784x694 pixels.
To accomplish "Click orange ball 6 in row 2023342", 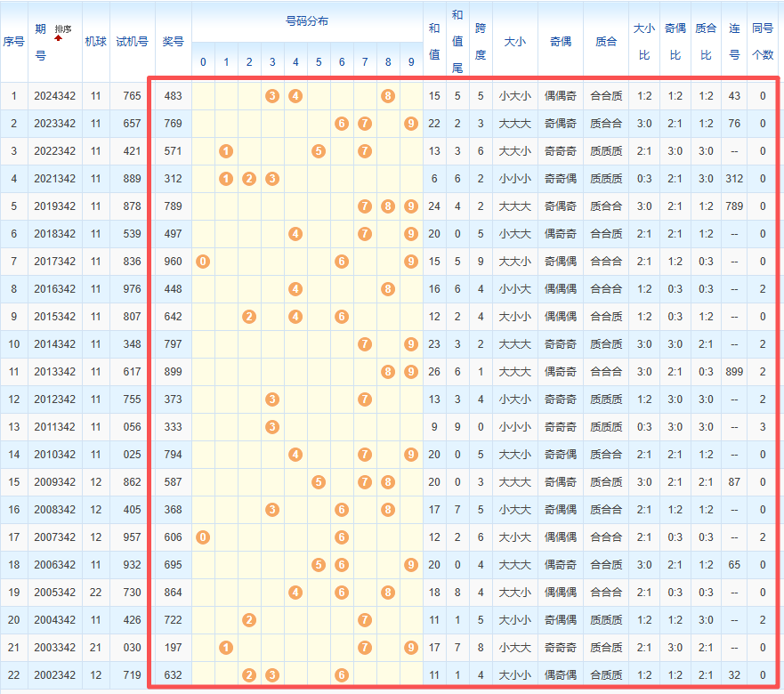I will pos(342,124).
